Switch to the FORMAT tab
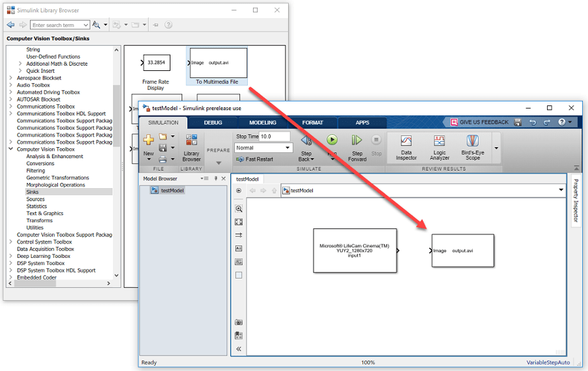 (312, 122)
